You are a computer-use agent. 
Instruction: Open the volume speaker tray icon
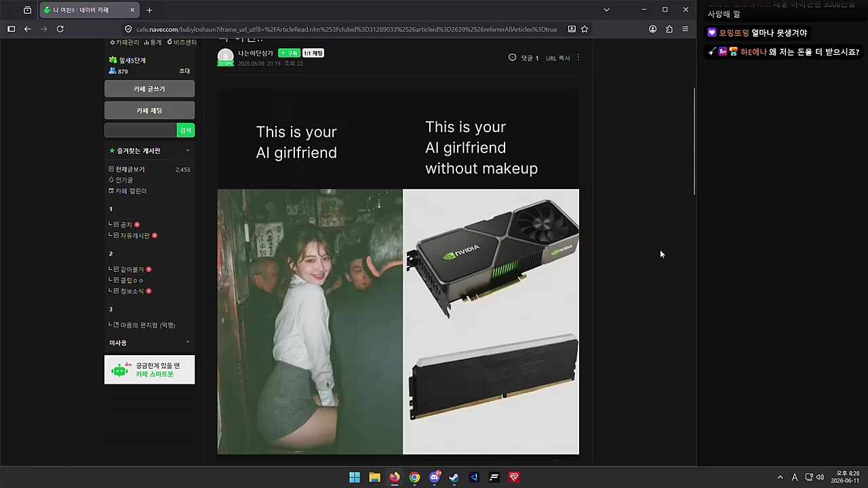click(820, 477)
